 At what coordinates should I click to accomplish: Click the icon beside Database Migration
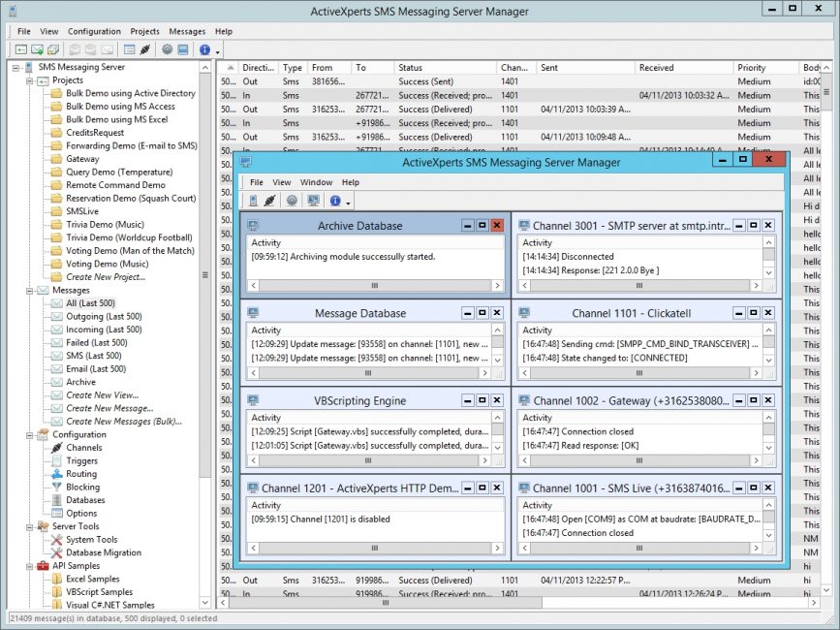(57, 552)
